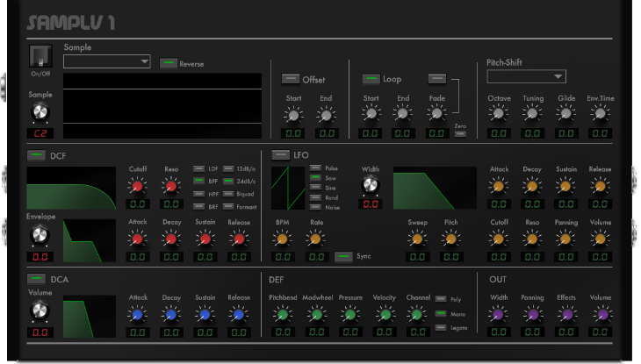
Task: Click the DCA Volume knob
Action: pyautogui.click(x=40, y=310)
